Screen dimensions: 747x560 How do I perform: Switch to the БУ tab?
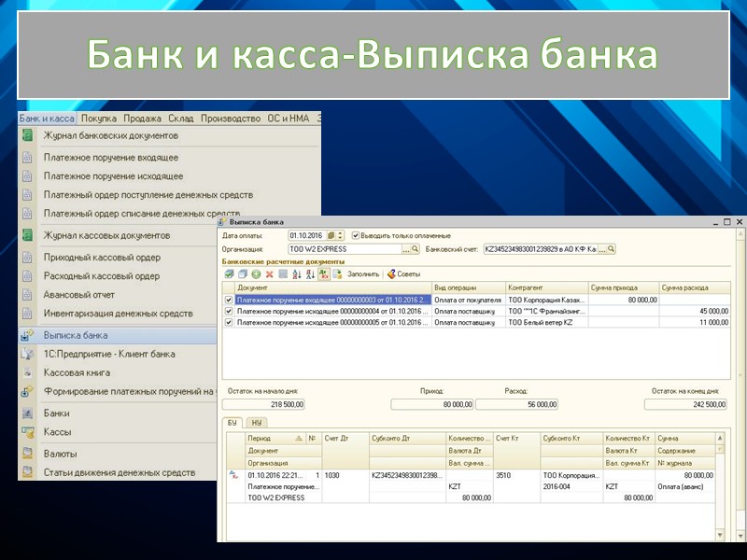232,423
